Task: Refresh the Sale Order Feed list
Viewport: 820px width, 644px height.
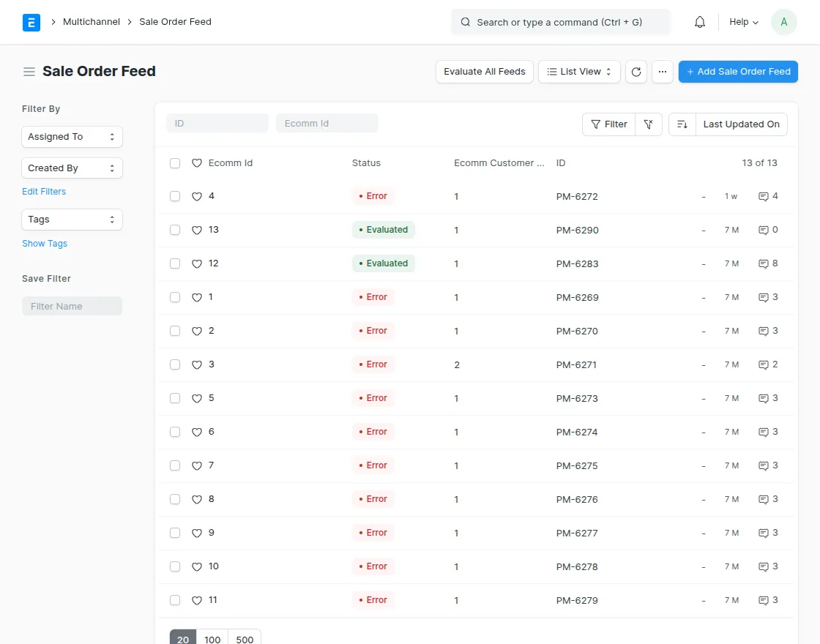Action: 636,71
